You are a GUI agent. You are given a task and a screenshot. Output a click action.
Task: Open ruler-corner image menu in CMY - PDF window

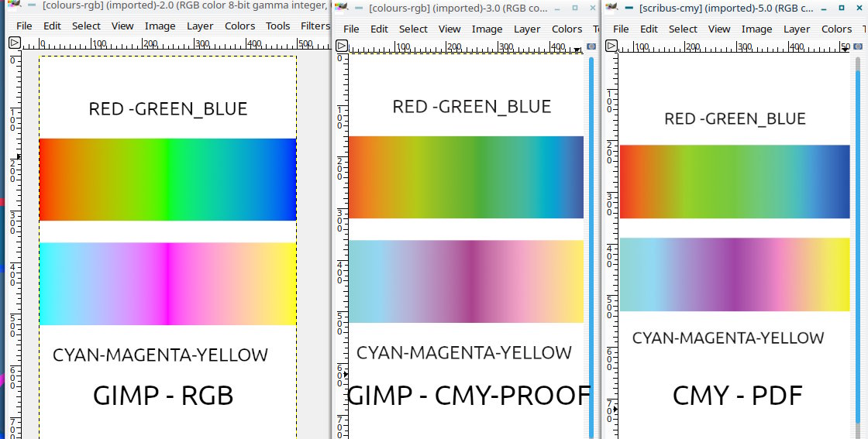coord(611,46)
